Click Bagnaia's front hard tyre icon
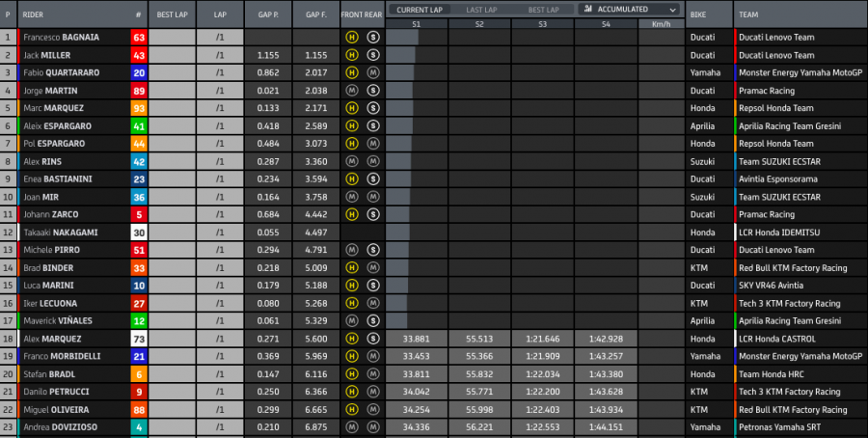The width and height of the screenshot is (868, 438). 353,38
